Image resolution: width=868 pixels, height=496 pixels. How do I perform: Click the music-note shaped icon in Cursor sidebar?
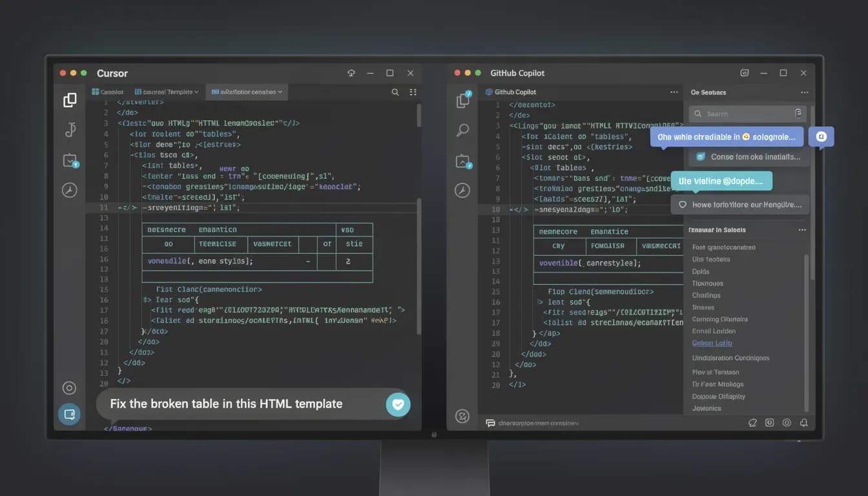[70, 130]
